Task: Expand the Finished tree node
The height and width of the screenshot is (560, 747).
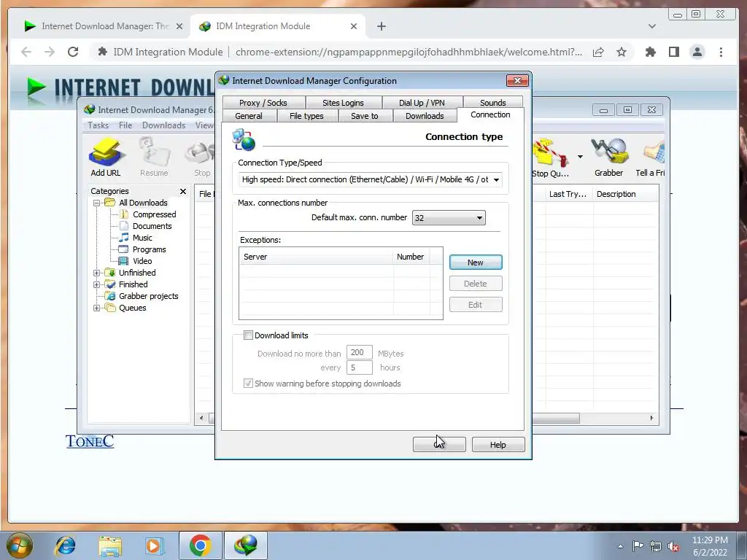Action: 97,285
